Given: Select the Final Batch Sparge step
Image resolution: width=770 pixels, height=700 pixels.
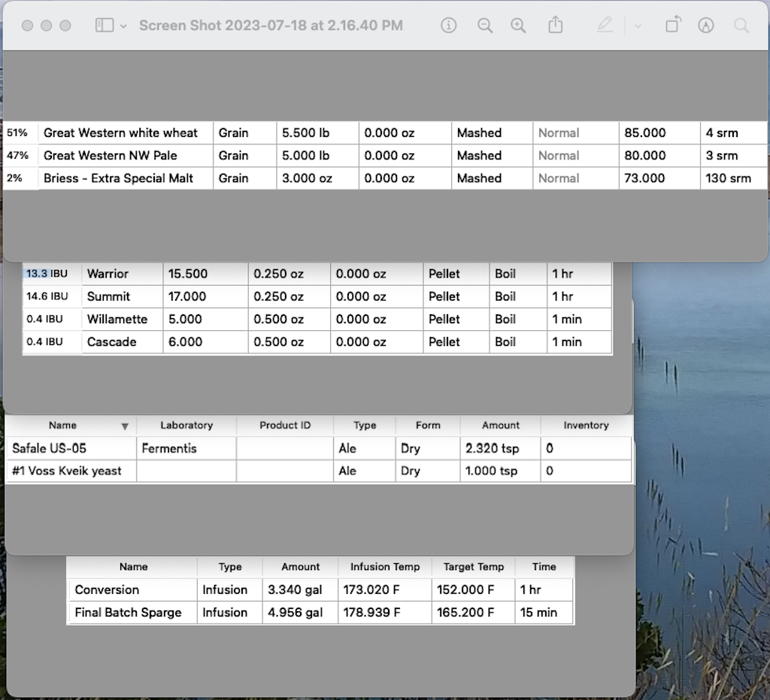Looking at the screenshot, I should pos(128,613).
